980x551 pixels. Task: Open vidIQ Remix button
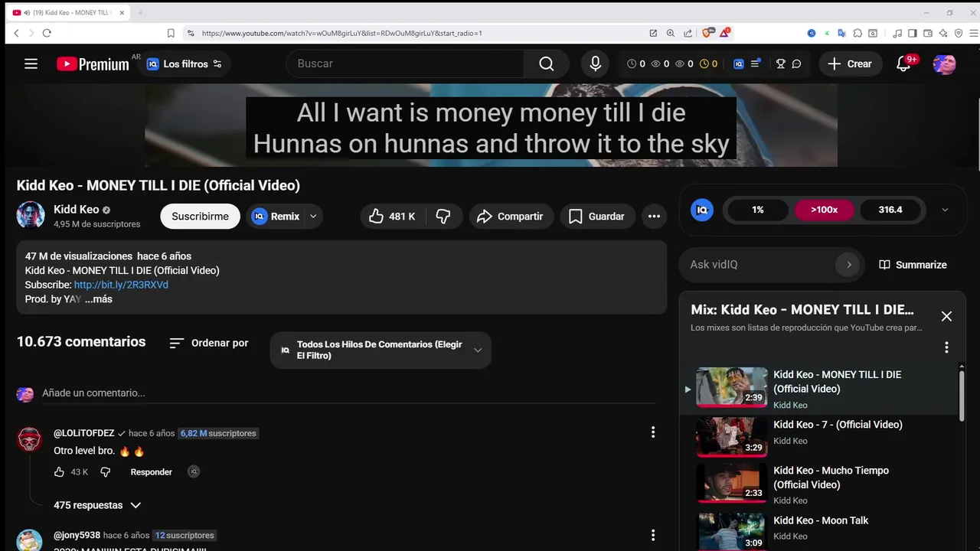tap(276, 217)
